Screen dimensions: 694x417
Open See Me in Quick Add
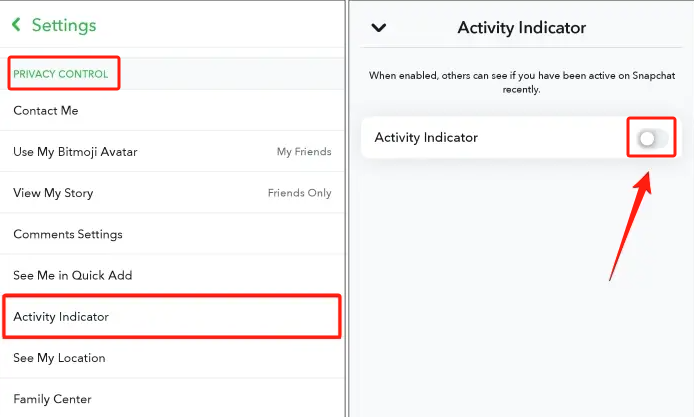pos(73,275)
